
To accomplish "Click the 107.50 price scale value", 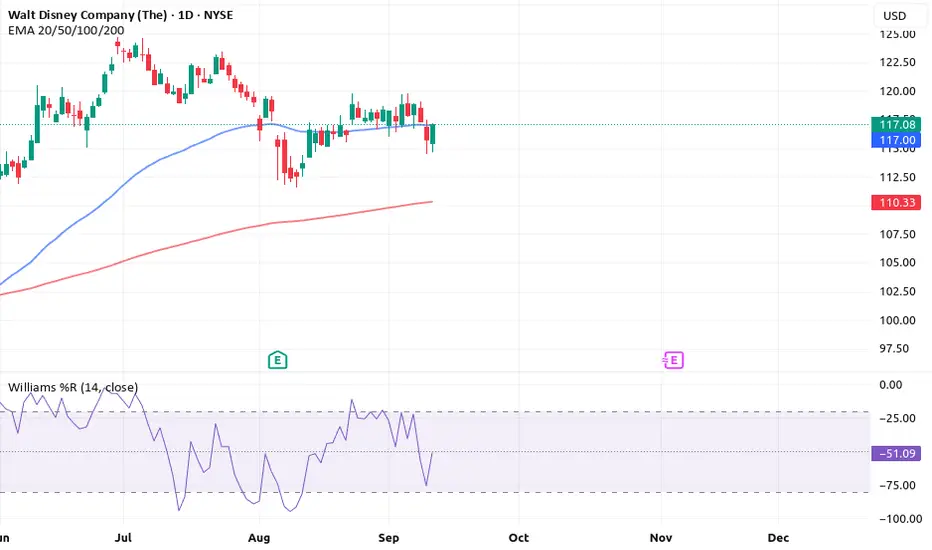I will [x=898, y=234].
